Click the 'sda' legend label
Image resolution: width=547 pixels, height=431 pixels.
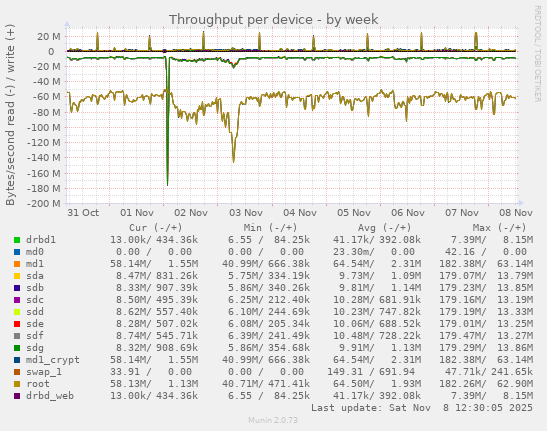(x=35, y=276)
